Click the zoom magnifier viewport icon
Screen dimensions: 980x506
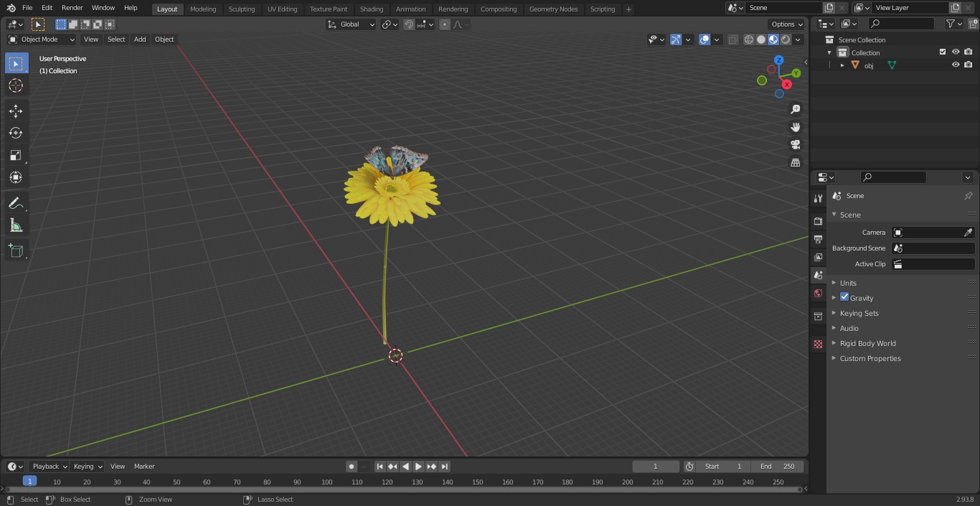pos(796,109)
